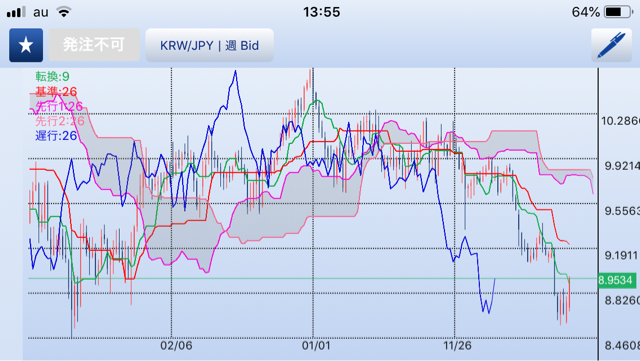
Task: Tap the 発注不可 button
Action: click(x=94, y=45)
